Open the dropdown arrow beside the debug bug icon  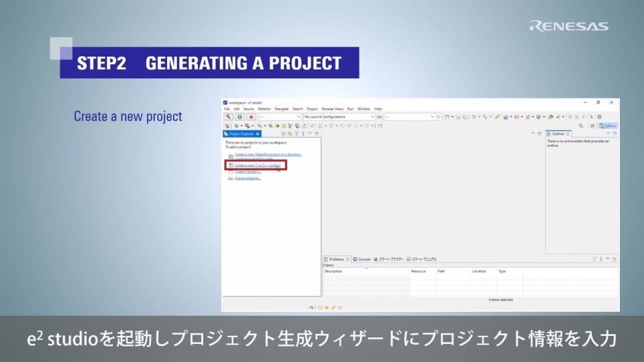coord(241,126)
